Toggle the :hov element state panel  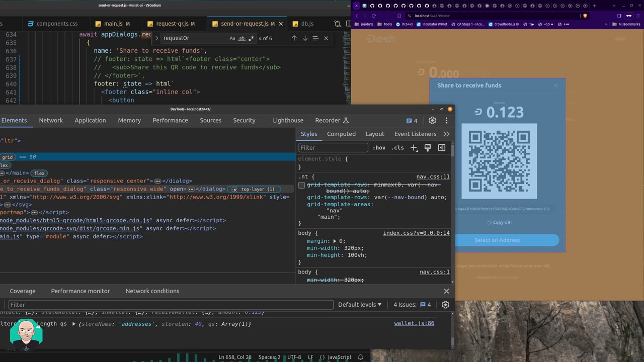coord(379,148)
